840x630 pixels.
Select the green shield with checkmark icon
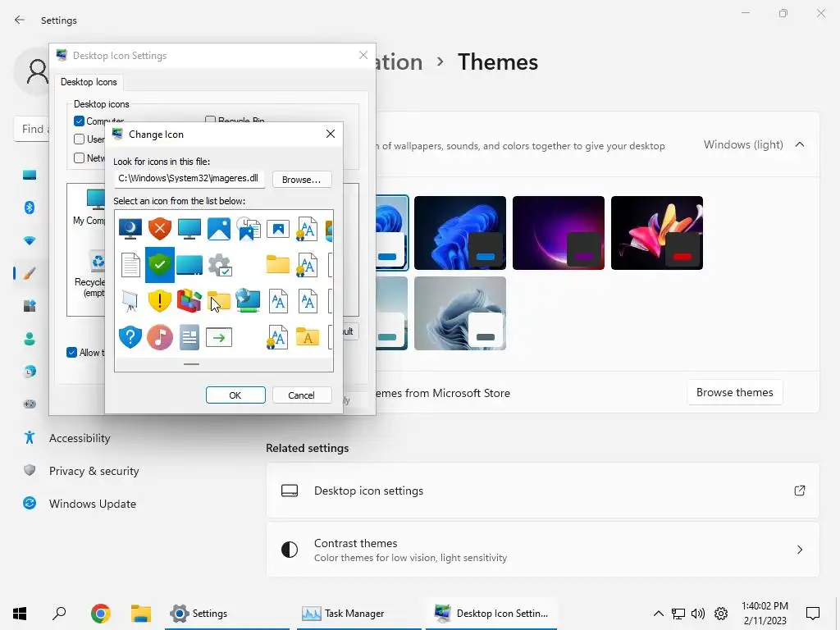(160, 265)
